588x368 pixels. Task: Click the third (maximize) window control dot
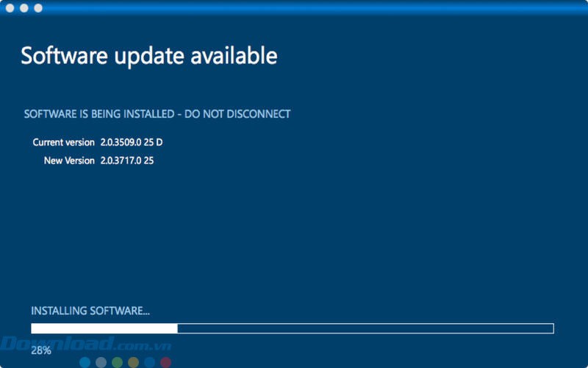pos(38,8)
